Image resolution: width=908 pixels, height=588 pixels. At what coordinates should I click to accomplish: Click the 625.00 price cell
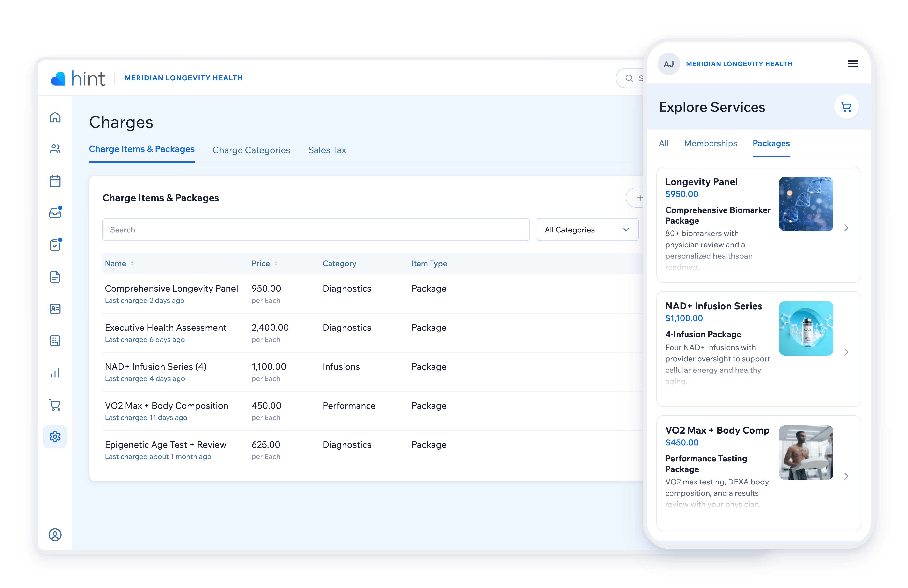266,445
